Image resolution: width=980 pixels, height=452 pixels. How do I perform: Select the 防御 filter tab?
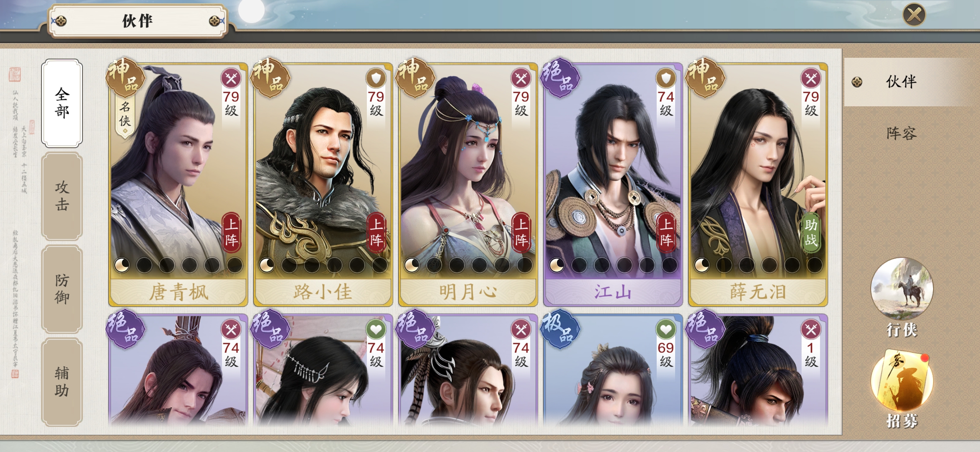(x=62, y=289)
